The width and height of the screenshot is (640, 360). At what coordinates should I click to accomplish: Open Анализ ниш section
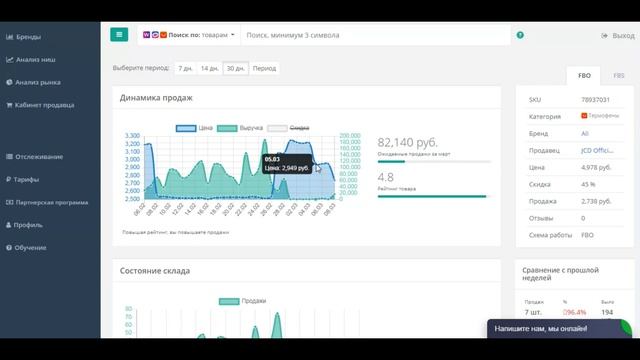[36, 60]
